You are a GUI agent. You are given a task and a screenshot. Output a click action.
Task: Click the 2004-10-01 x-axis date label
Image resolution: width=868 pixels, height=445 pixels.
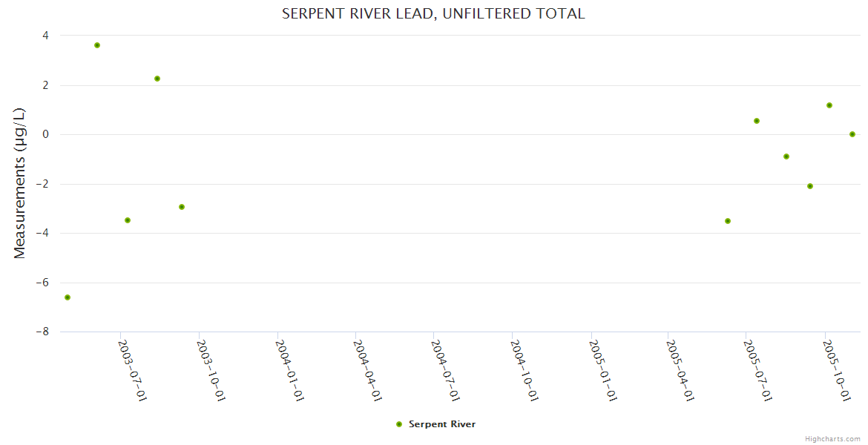(x=525, y=370)
